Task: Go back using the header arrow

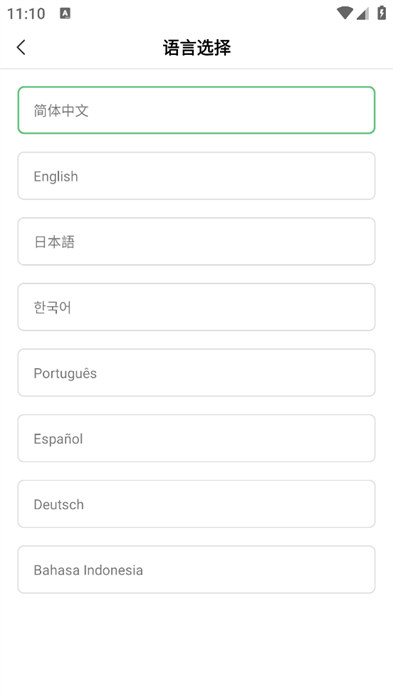Action: coord(21,47)
